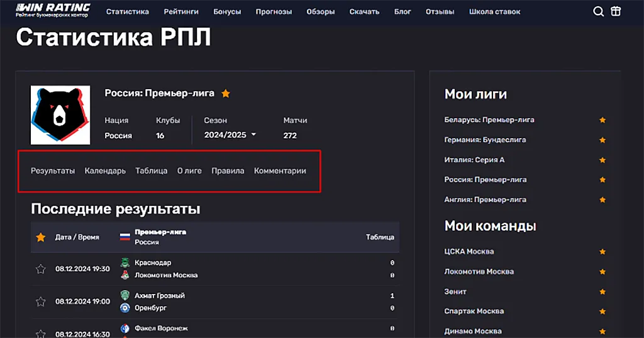
Task: Unfavorite Спартак Москва star
Action: pyautogui.click(x=602, y=312)
